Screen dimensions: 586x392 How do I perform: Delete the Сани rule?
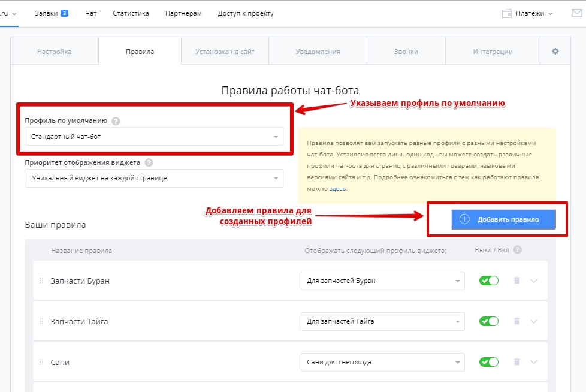click(517, 362)
